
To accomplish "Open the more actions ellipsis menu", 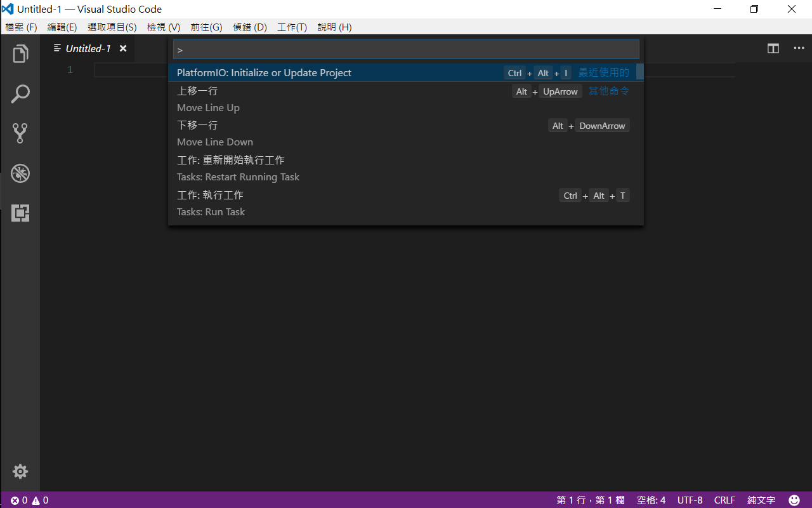I will [799, 48].
